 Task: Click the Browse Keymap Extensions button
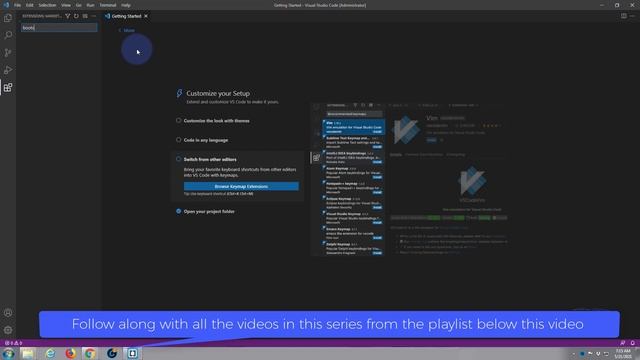[x=241, y=187]
